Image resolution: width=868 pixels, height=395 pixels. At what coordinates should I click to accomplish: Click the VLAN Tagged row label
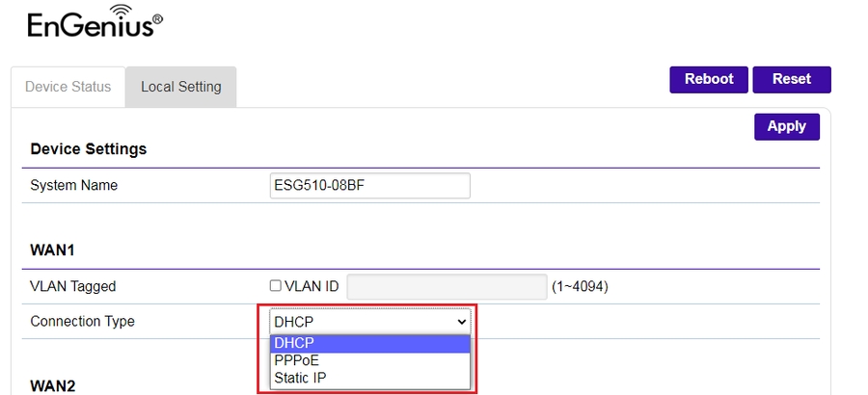(73, 286)
